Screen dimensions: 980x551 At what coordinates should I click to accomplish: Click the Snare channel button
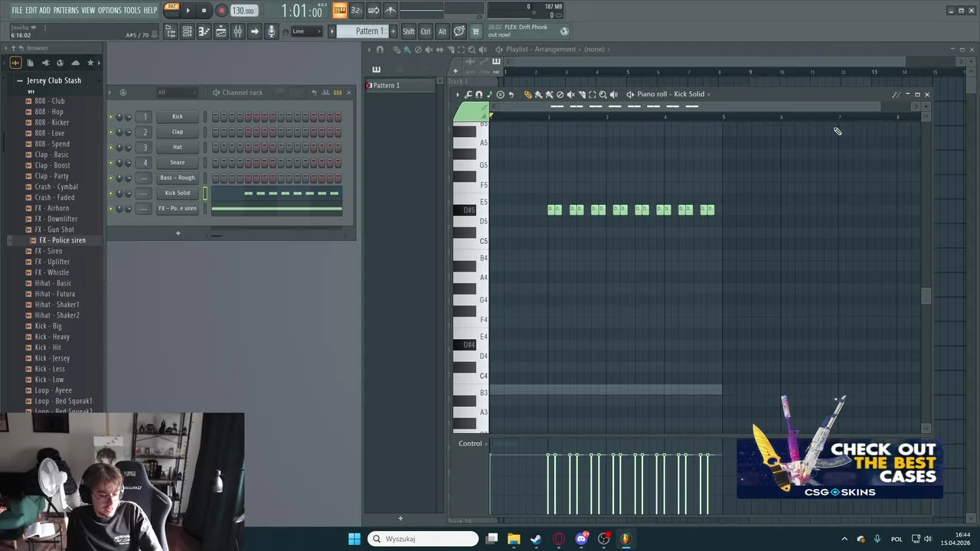[178, 162]
